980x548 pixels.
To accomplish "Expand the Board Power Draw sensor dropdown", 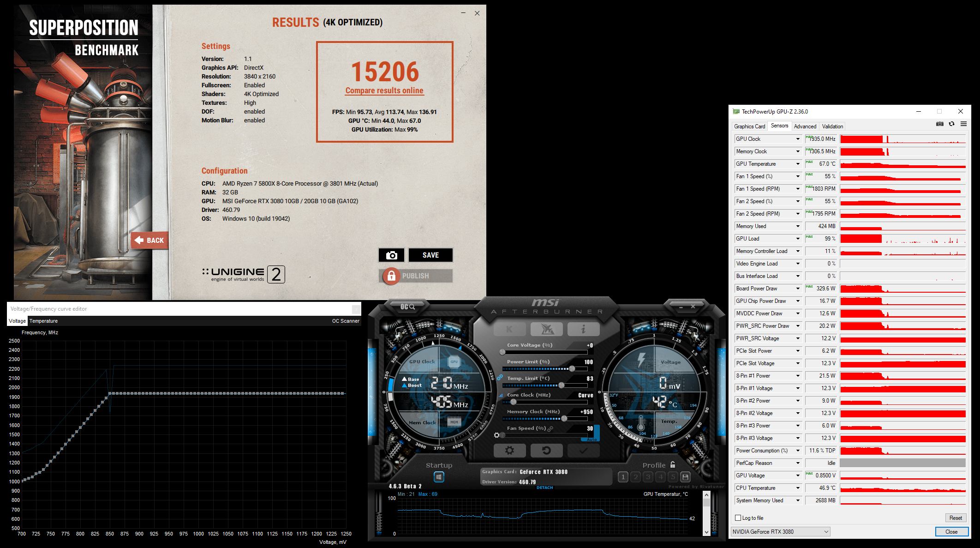I will coord(797,289).
